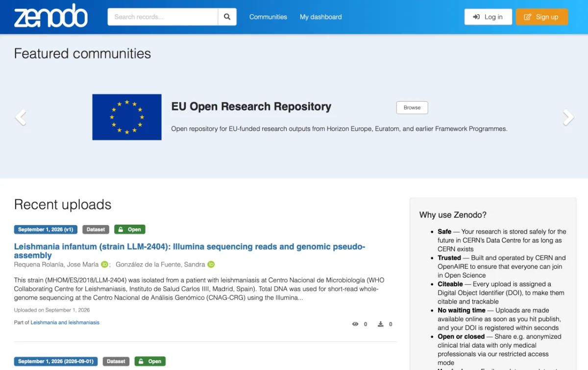588x370 pixels.
Task: Click the Log in button
Action: click(x=488, y=17)
